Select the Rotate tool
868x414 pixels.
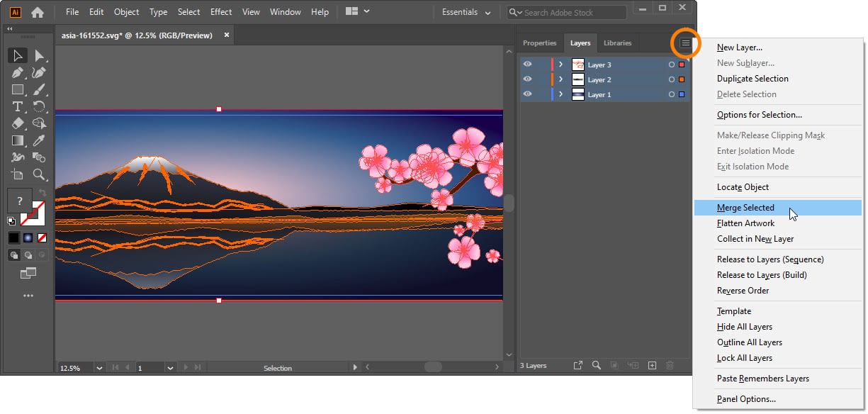pyautogui.click(x=40, y=105)
